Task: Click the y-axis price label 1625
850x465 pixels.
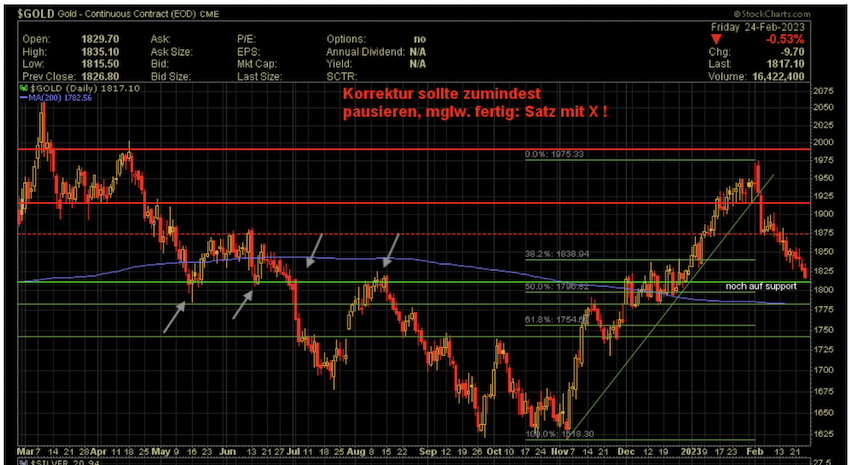Action: point(823,434)
